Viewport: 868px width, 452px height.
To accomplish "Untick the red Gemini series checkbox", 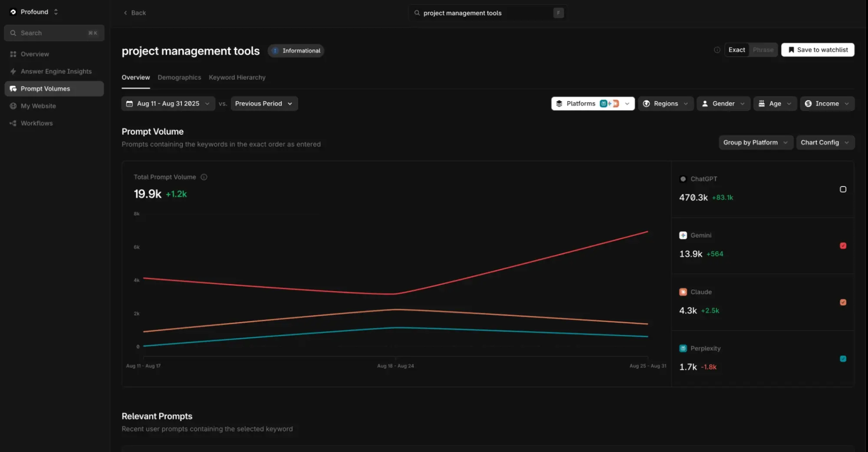I will pos(843,246).
